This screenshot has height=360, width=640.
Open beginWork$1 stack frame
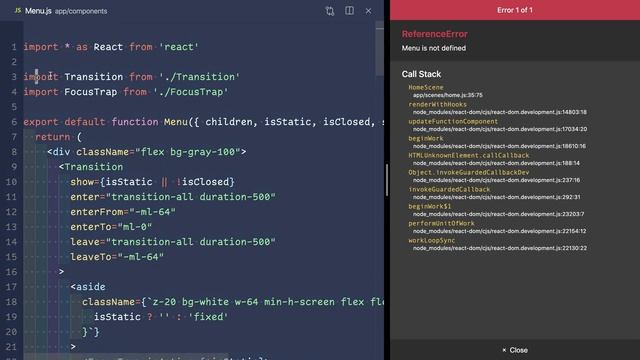click(429, 207)
